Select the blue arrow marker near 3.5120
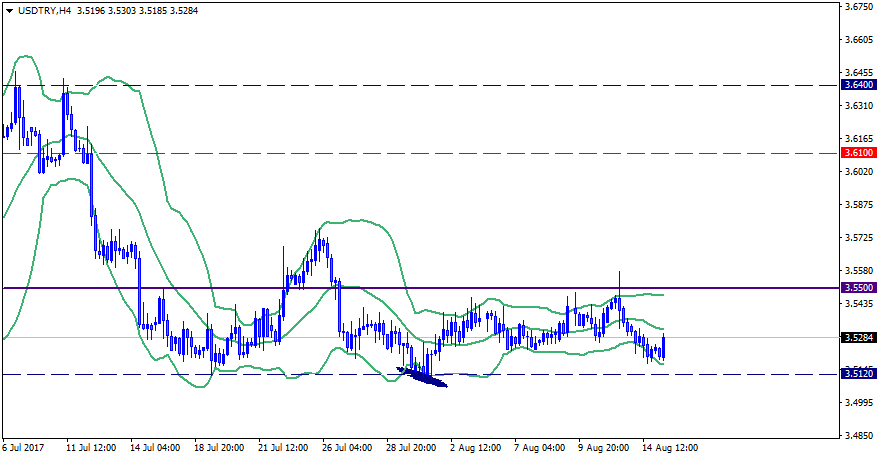Viewport: 879px width, 459px height. point(422,376)
